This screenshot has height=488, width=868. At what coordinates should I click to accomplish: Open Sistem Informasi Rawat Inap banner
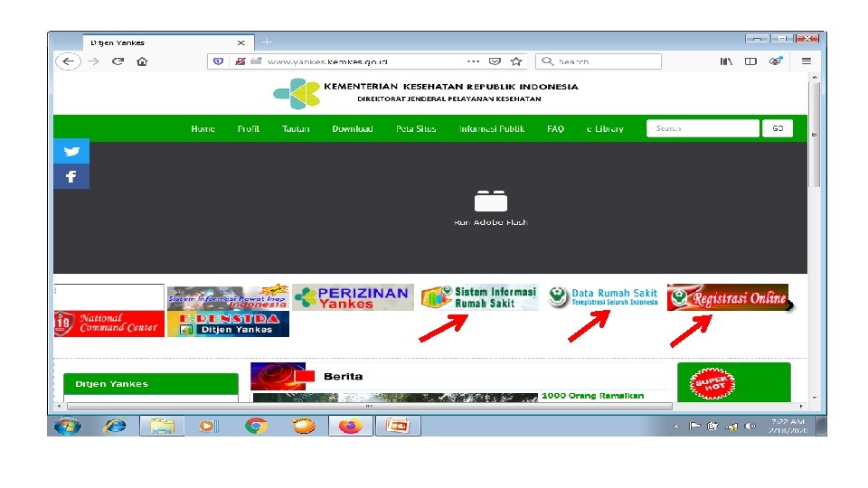[x=228, y=297]
